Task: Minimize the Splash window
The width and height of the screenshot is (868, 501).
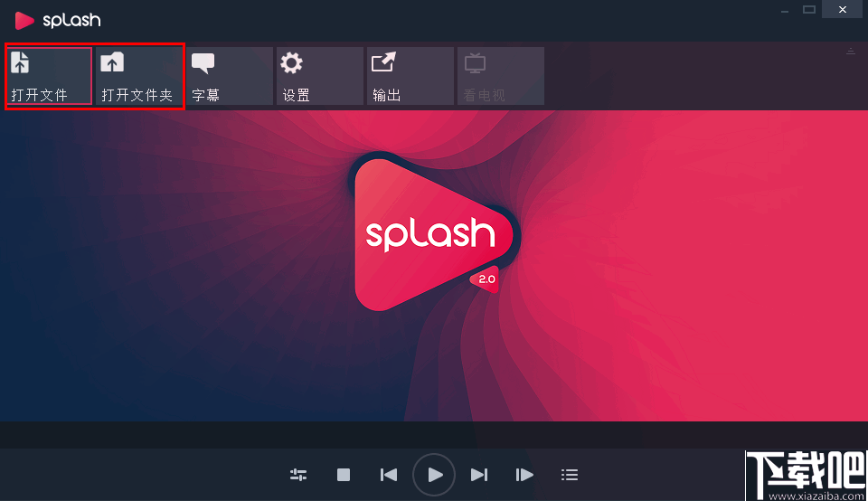Action: (785, 11)
